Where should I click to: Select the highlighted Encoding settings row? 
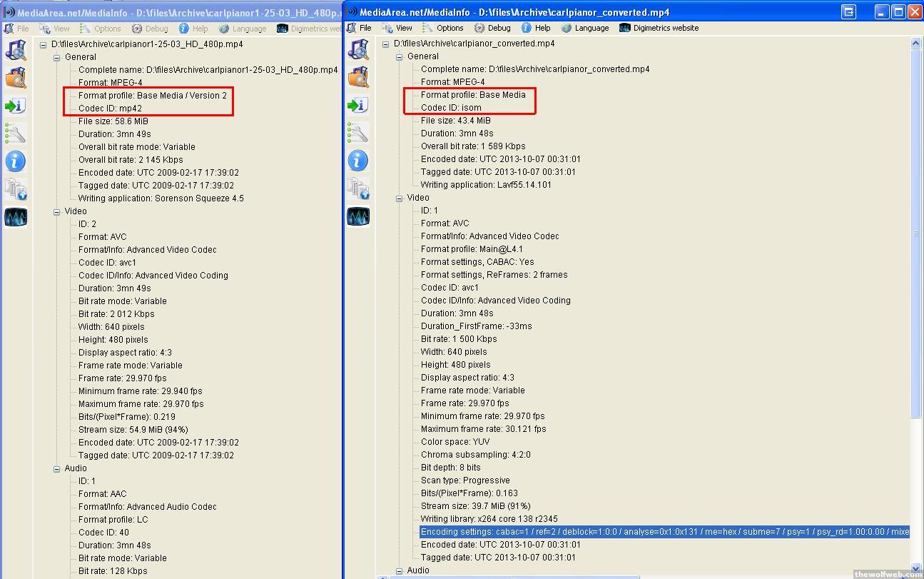pos(664,532)
